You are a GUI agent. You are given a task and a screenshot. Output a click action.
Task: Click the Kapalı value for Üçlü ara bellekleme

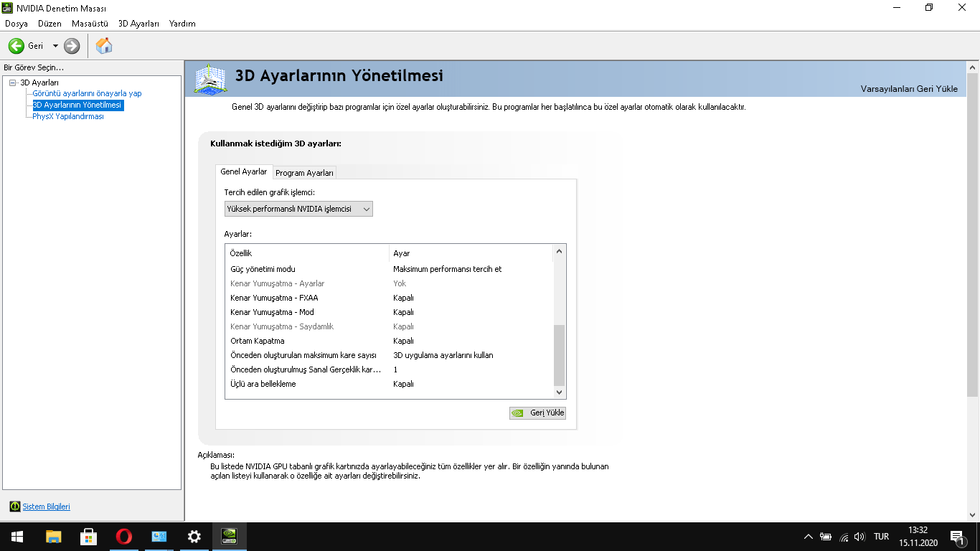403,384
